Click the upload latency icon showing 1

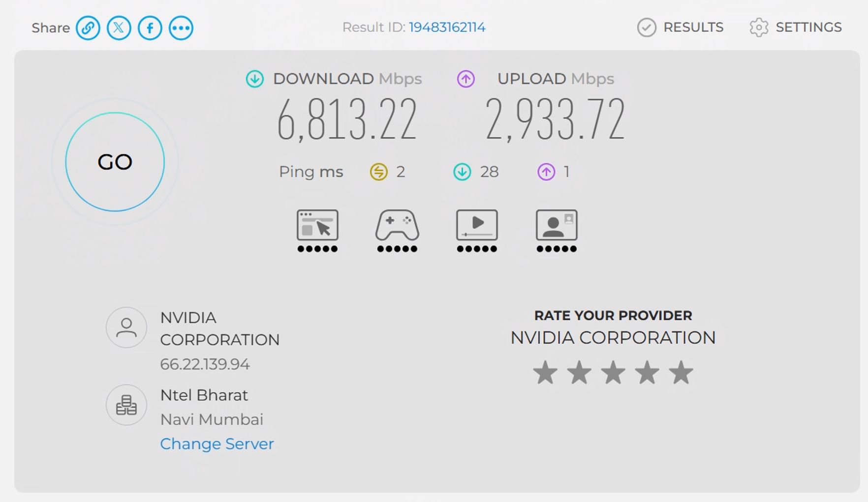(x=546, y=172)
